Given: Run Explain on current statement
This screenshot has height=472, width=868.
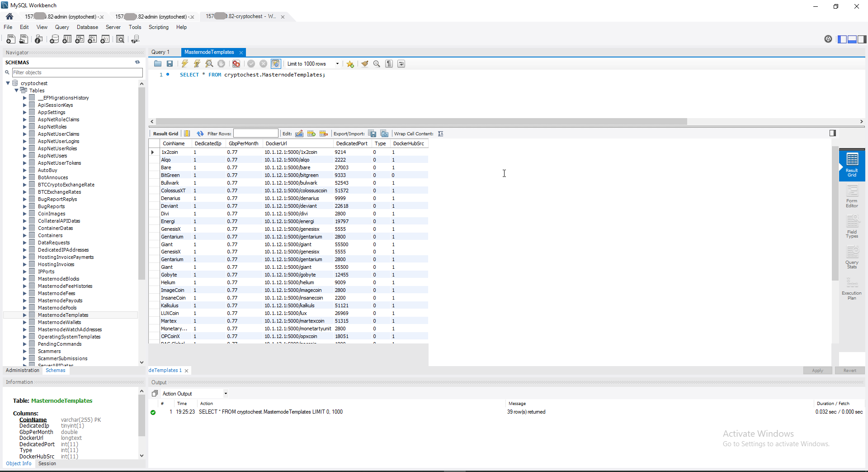Looking at the screenshot, I should click(x=209, y=64).
